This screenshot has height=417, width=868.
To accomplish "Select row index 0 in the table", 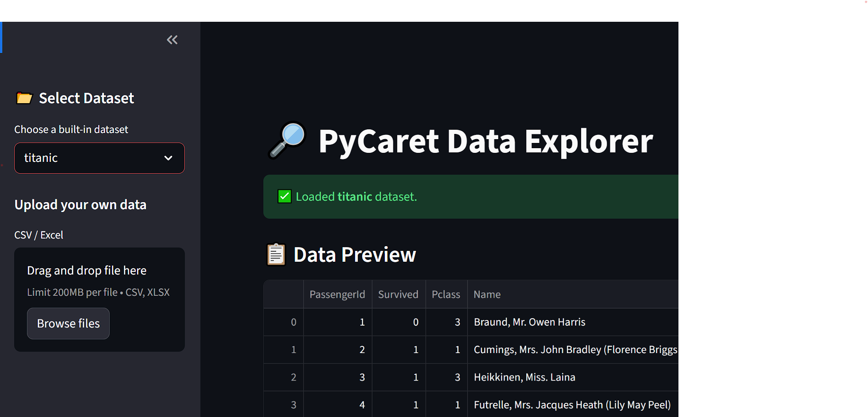I will (x=294, y=322).
